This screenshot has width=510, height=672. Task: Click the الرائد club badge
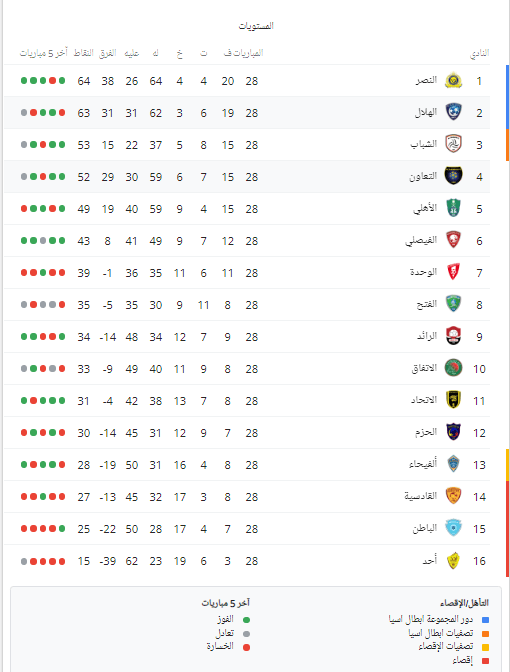[453, 336]
